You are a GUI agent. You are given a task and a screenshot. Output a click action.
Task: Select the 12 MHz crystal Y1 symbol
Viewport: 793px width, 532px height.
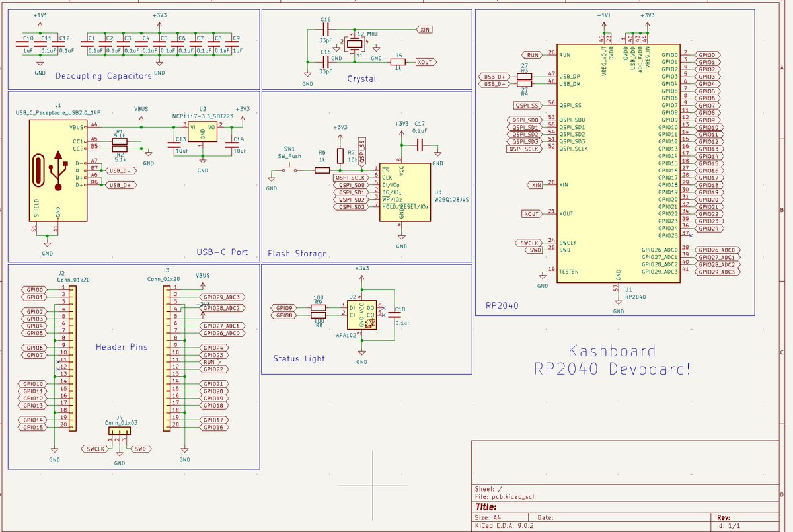355,46
